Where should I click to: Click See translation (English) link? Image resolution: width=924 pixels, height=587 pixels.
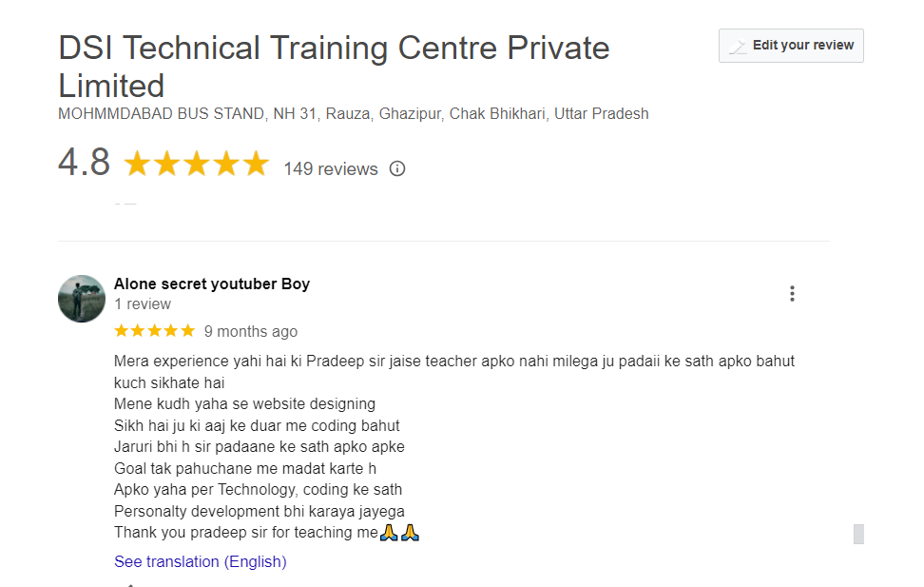[200, 561]
